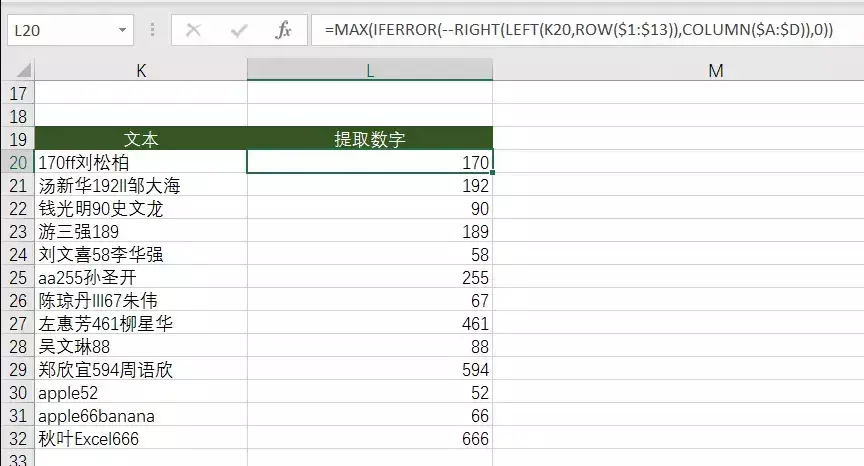Click the green header cell 提取数字
The width and height of the screenshot is (864, 466).
coord(370,139)
